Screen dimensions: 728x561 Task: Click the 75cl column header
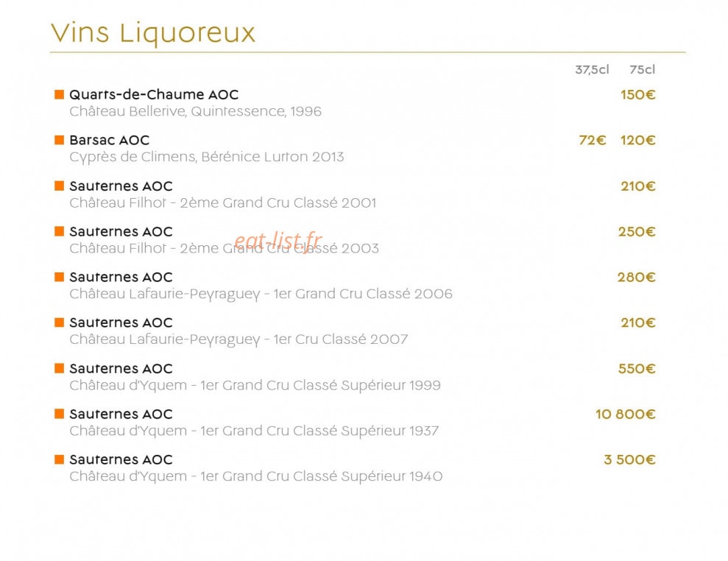pos(642,70)
